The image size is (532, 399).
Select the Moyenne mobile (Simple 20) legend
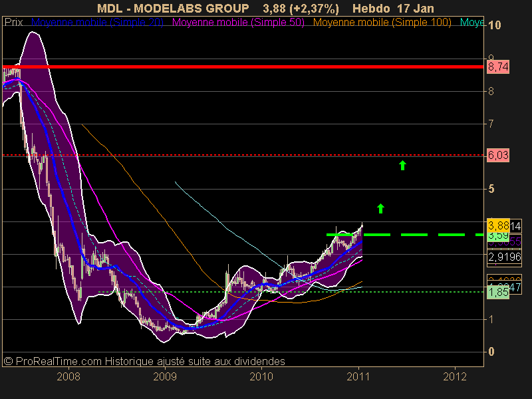coord(97,23)
